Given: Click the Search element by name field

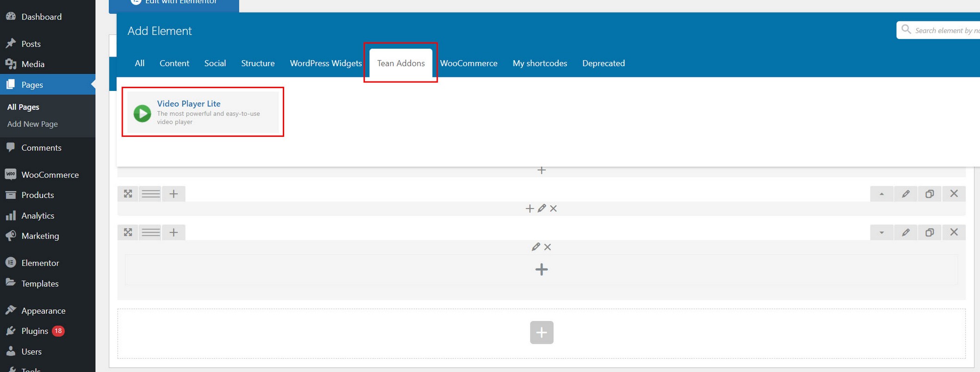Looking at the screenshot, I should 943,31.
